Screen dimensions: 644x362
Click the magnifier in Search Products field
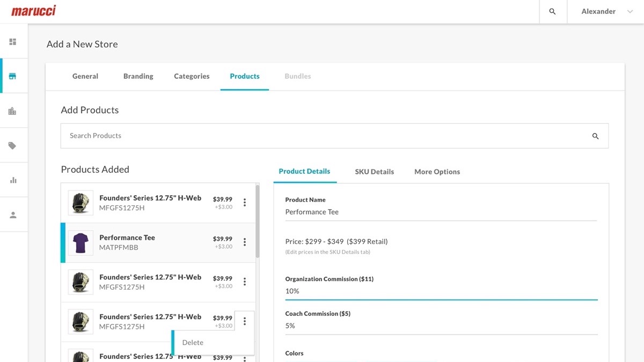point(595,136)
